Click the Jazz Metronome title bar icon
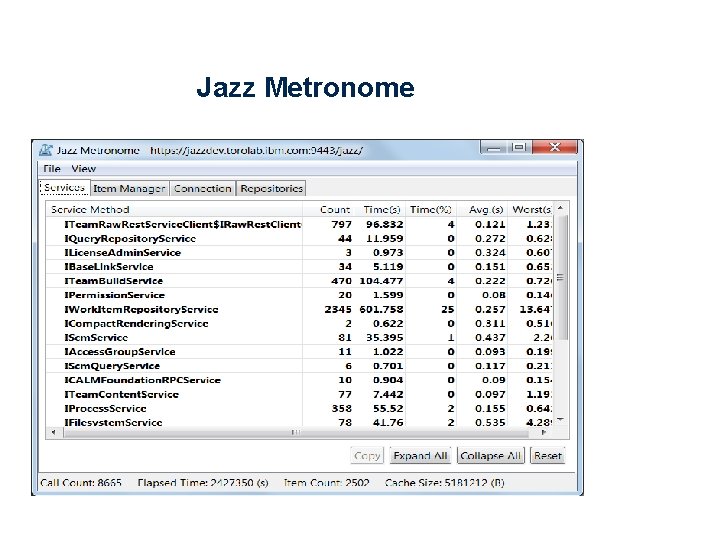Viewport: 720px width, 540px height. point(46,150)
